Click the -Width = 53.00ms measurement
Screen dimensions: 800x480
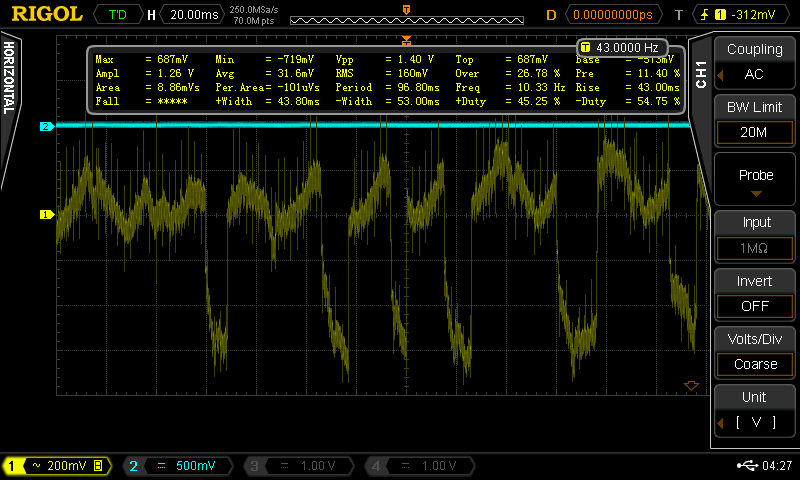[387, 101]
